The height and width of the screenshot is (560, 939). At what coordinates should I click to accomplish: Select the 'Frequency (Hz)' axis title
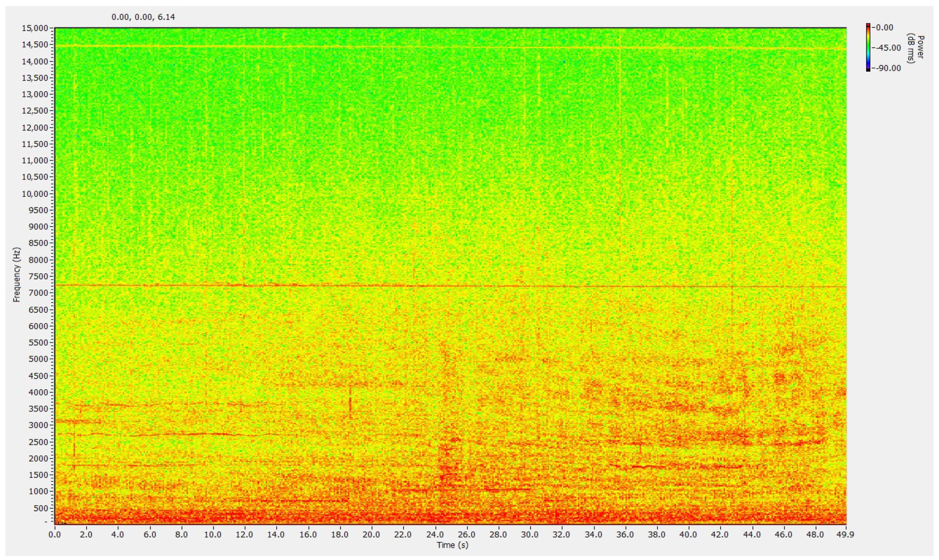(16, 275)
